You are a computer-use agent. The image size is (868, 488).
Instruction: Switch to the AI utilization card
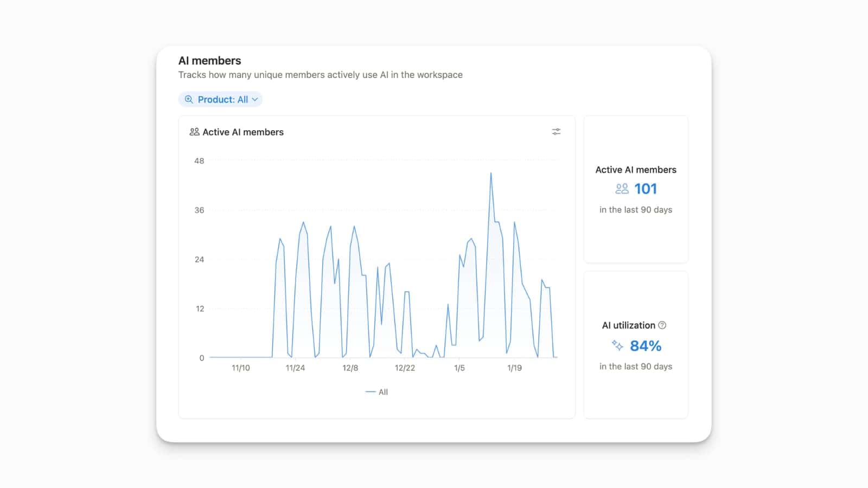click(x=635, y=344)
